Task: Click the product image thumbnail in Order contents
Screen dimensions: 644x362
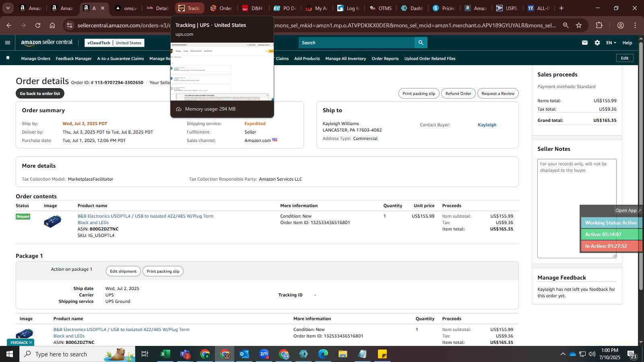Action: pos(53,221)
